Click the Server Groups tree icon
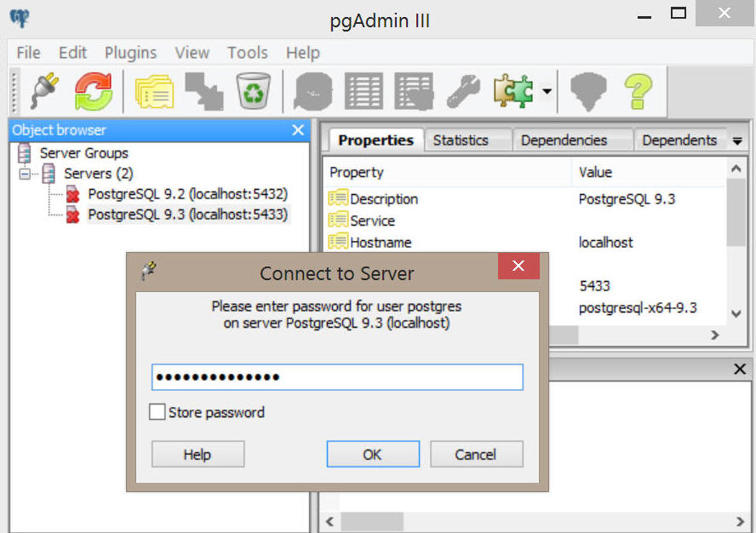The width and height of the screenshot is (756, 533). click(x=24, y=153)
